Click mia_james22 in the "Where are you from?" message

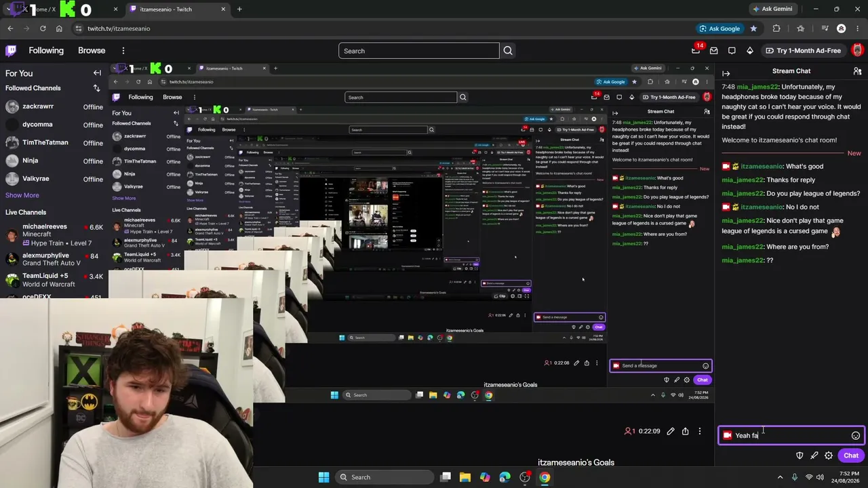click(743, 247)
